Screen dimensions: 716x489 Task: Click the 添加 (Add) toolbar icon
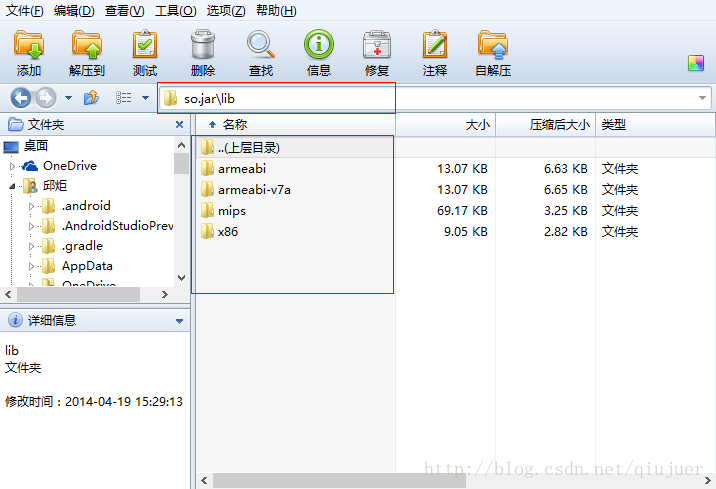point(29,45)
